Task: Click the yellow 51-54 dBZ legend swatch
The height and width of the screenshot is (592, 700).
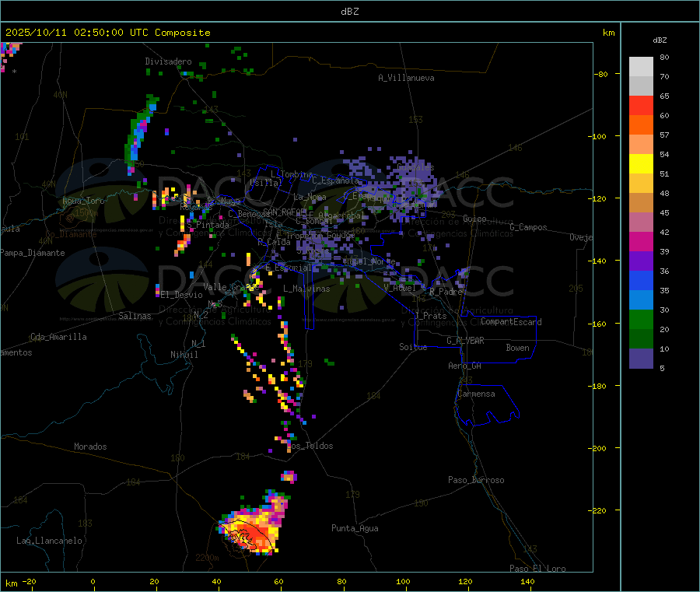Action: click(641, 164)
